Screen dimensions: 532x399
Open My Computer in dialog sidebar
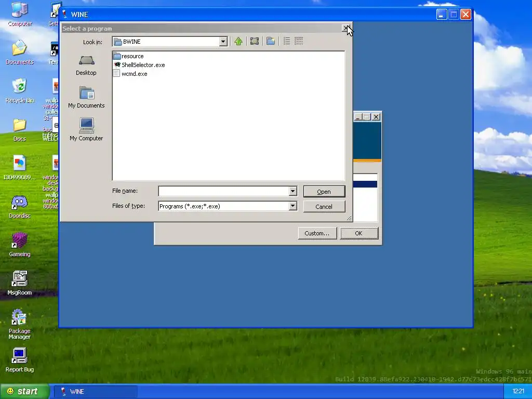[x=86, y=129]
